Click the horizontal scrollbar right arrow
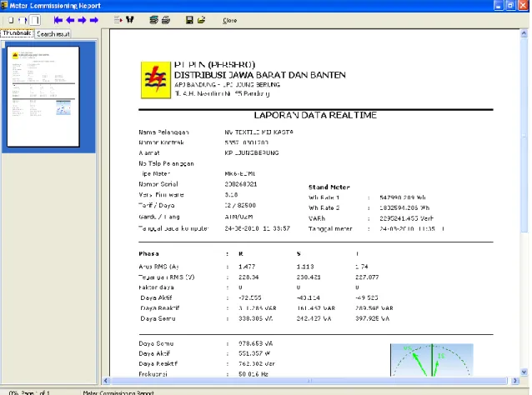This screenshot has width=532, height=395. point(515,381)
